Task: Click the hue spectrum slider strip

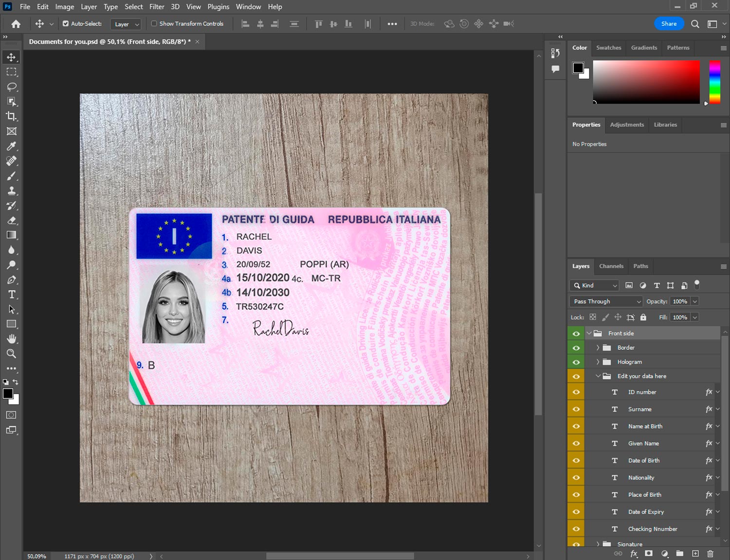Action: click(714, 82)
